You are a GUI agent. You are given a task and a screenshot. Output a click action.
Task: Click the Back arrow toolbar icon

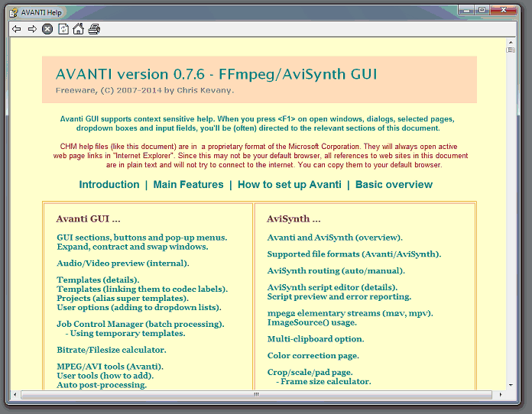coord(16,30)
